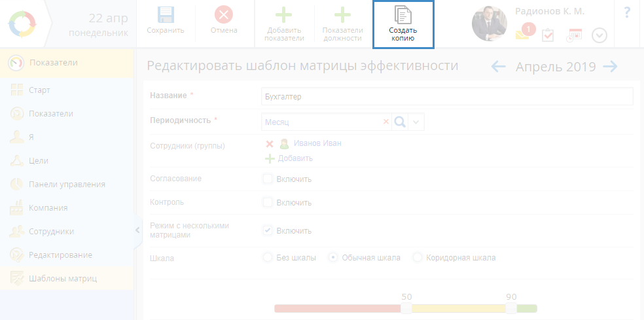644x320 pixels.
Task: Click the scale slider handle at 50
Action: [406, 308]
